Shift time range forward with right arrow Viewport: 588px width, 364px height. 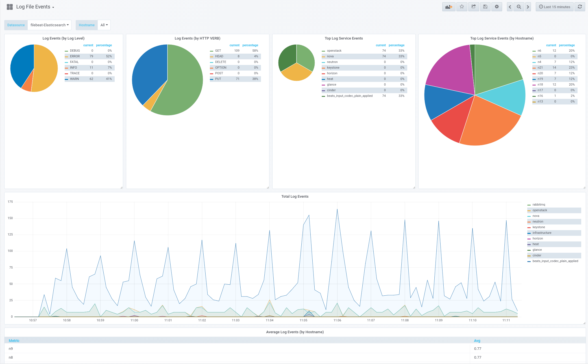(528, 7)
